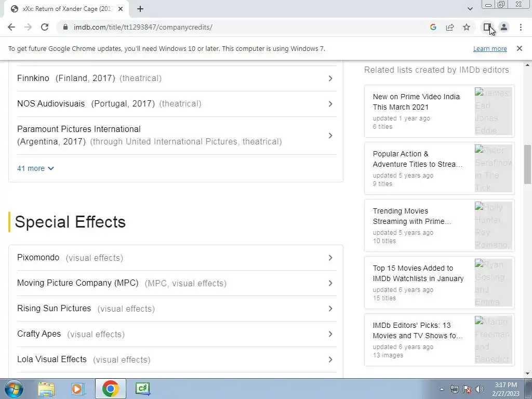
Task: Click the scrollbar up arrow
Action: click(x=528, y=65)
